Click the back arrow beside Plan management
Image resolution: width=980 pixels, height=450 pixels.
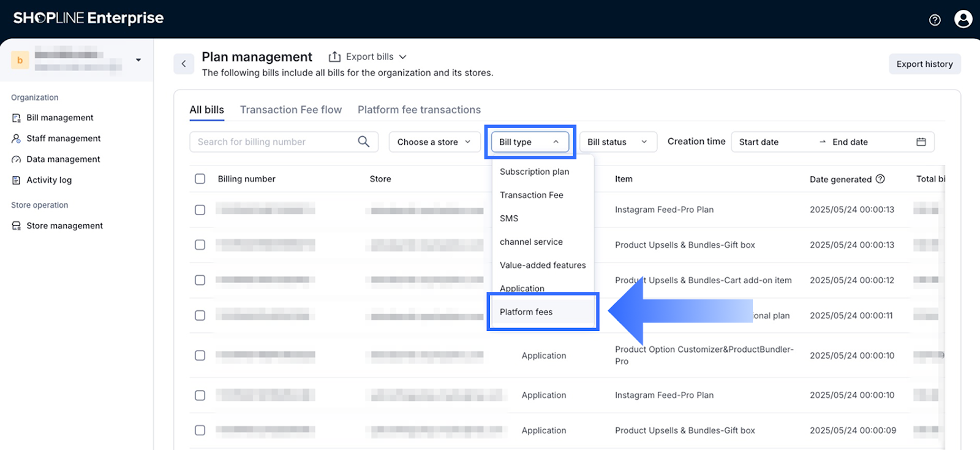pyautogui.click(x=184, y=64)
